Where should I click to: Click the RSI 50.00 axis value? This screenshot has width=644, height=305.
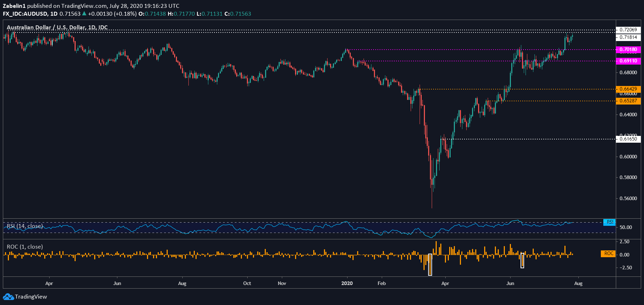pyautogui.click(x=626, y=227)
